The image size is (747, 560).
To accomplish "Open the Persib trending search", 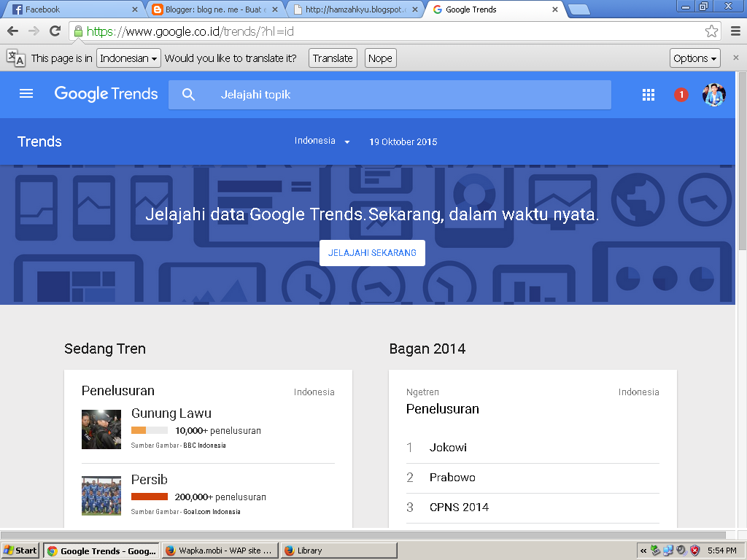I will pyautogui.click(x=150, y=480).
